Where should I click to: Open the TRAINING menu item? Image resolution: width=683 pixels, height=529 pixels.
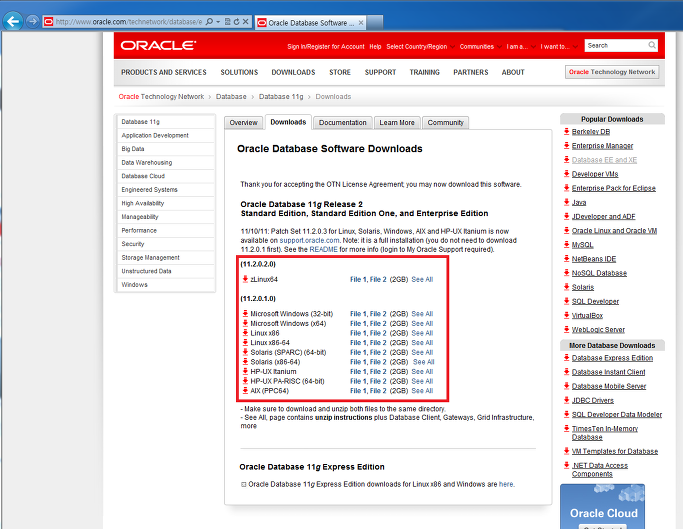(x=424, y=72)
